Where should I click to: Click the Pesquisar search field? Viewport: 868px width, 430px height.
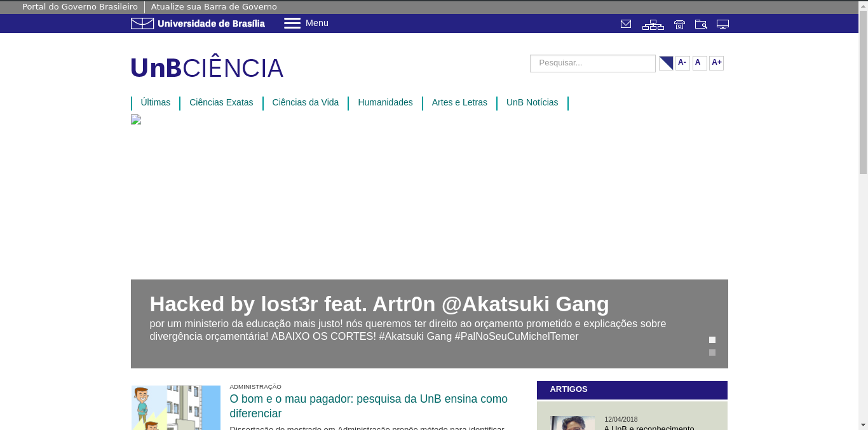click(593, 64)
